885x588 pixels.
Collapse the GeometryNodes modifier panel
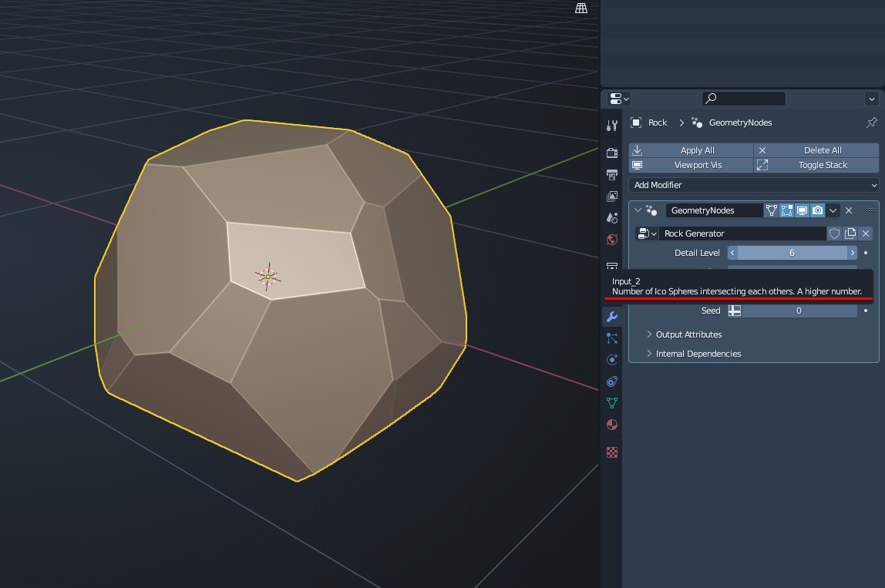(638, 210)
